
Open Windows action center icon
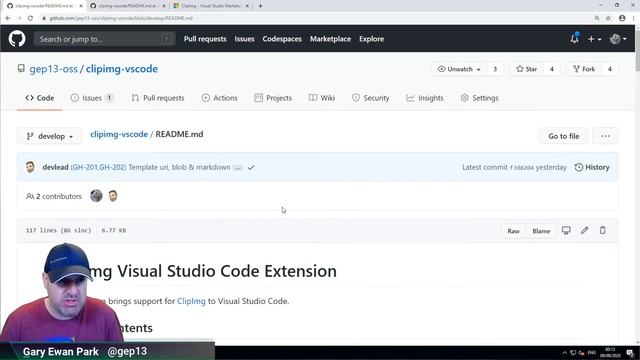point(630,353)
